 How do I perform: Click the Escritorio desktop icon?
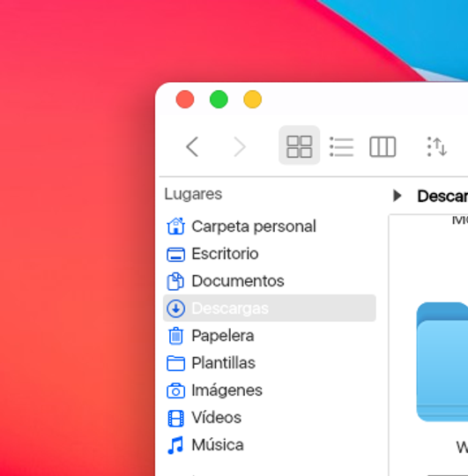point(175,254)
